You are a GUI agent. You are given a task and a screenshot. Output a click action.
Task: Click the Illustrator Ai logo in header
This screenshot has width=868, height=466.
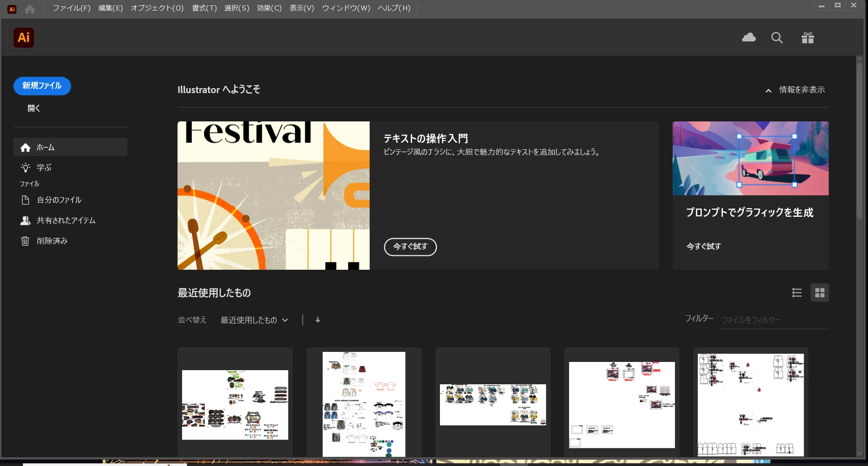coord(24,37)
